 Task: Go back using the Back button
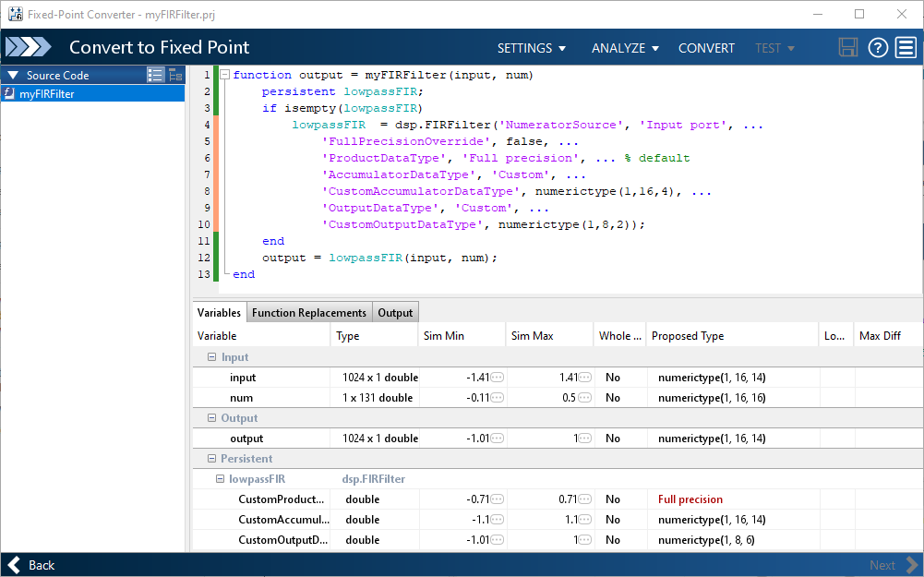tap(28, 564)
